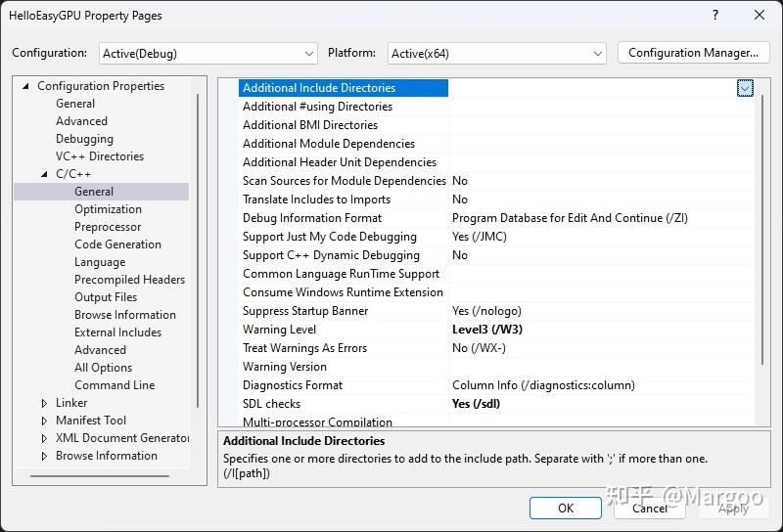Select the Warning Version property
Viewport: 783px width, 532px height.
(285, 367)
